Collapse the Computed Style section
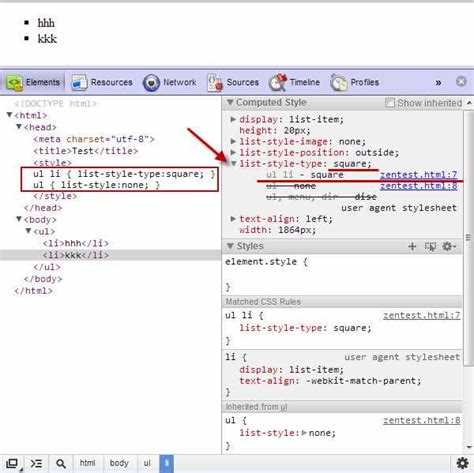This screenshot has width=474, height=473. click(x=230, y=102)
